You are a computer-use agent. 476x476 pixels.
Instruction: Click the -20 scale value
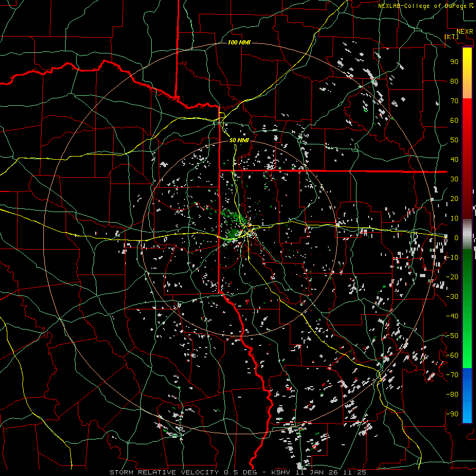click(x=452, y=277)
